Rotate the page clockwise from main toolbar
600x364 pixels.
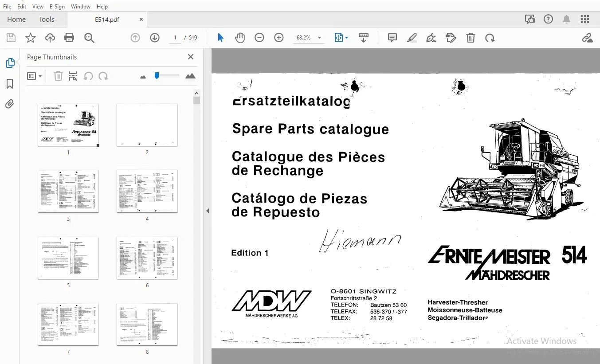[x=490, y=38]
